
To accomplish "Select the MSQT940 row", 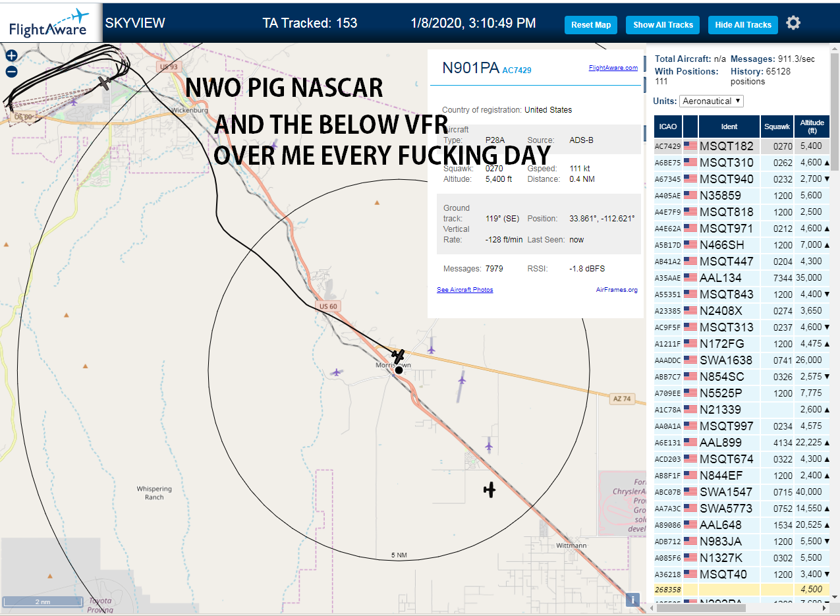I will (742, 179).
